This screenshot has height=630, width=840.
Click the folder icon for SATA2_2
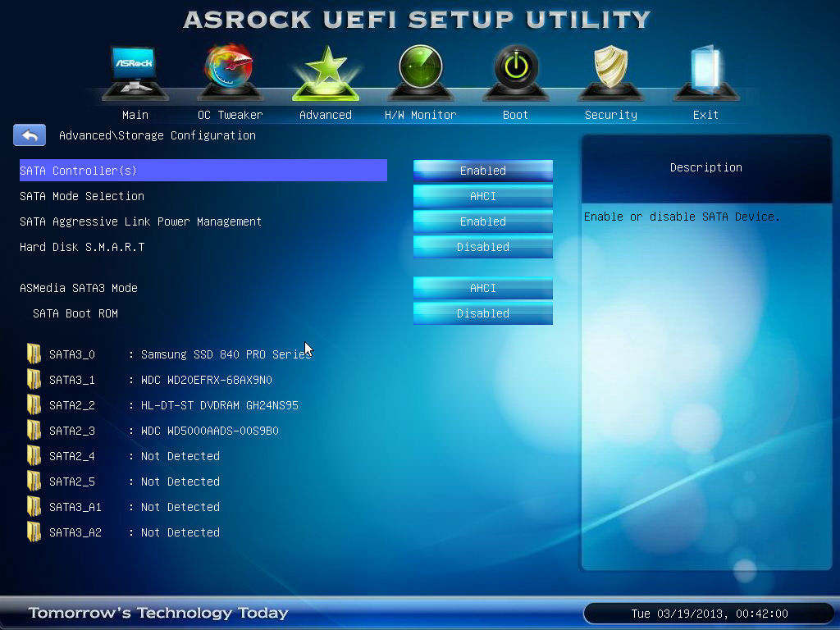pos(34,405)
